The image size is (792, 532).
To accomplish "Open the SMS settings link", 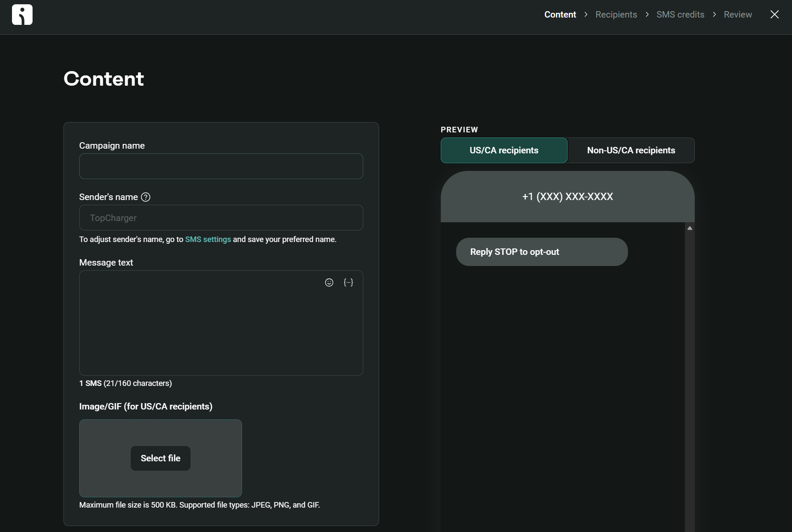I will (208, 239).
